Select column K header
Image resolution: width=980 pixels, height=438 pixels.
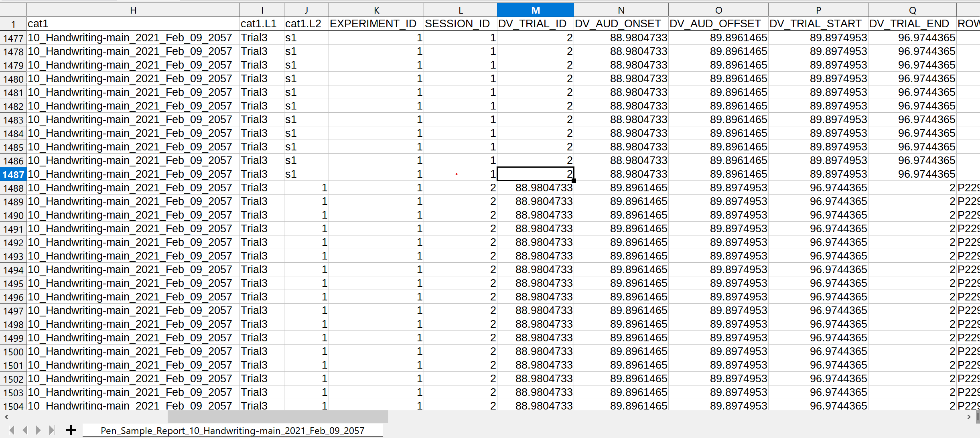(376, 10)
